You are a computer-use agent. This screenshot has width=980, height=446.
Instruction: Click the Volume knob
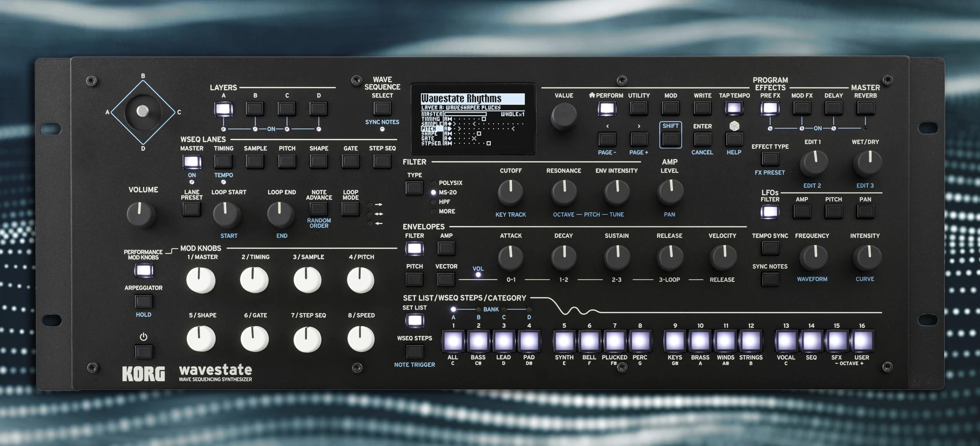click(x=141, y=214)
